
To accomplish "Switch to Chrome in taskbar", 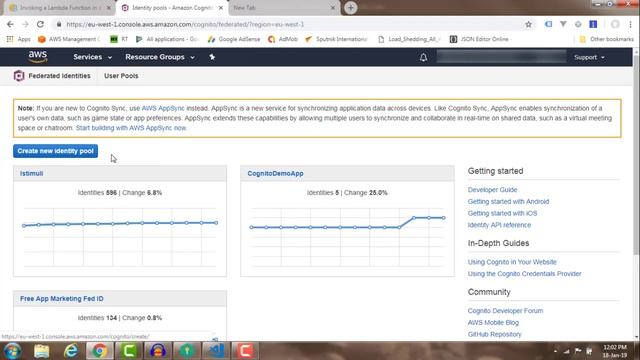I will pyautogui.click(x=100, y=351).
